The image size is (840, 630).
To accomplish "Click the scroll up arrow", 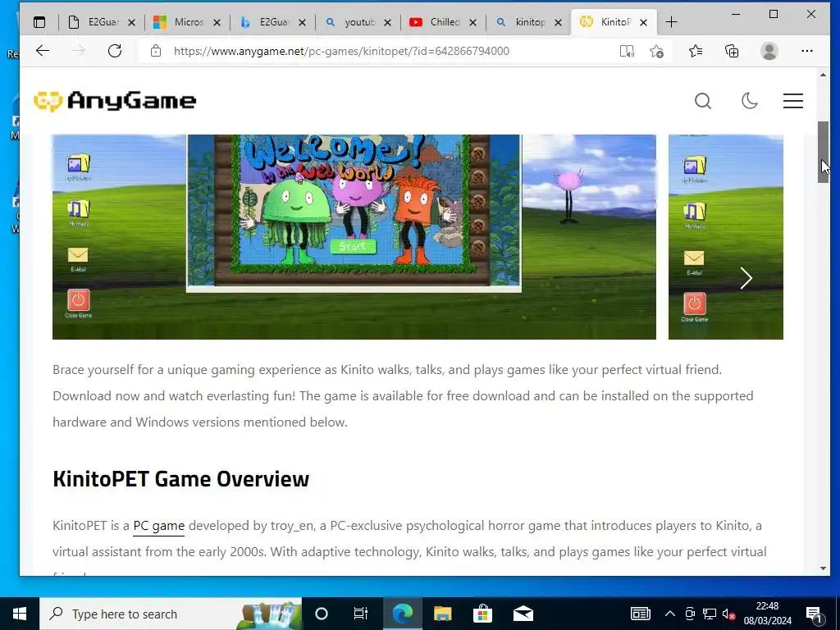I will [823, 75].
